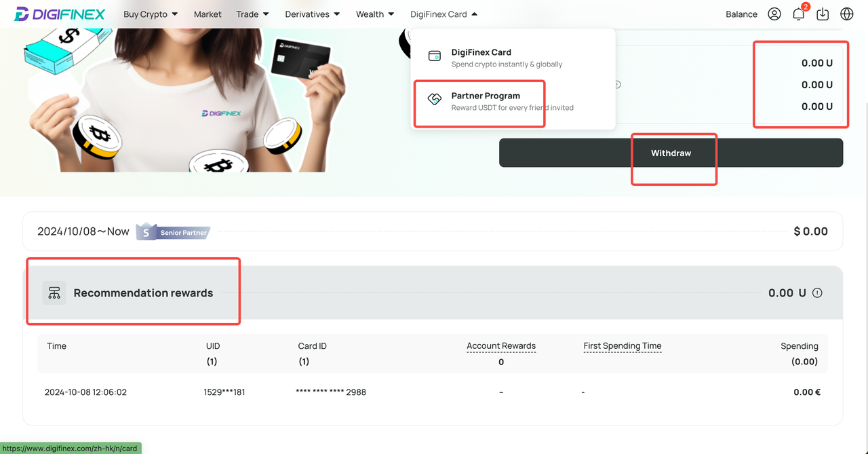Click the DigiFinex logo
Image resolution: width=868 pixels, height=454 pixels.
click(60, 14)
